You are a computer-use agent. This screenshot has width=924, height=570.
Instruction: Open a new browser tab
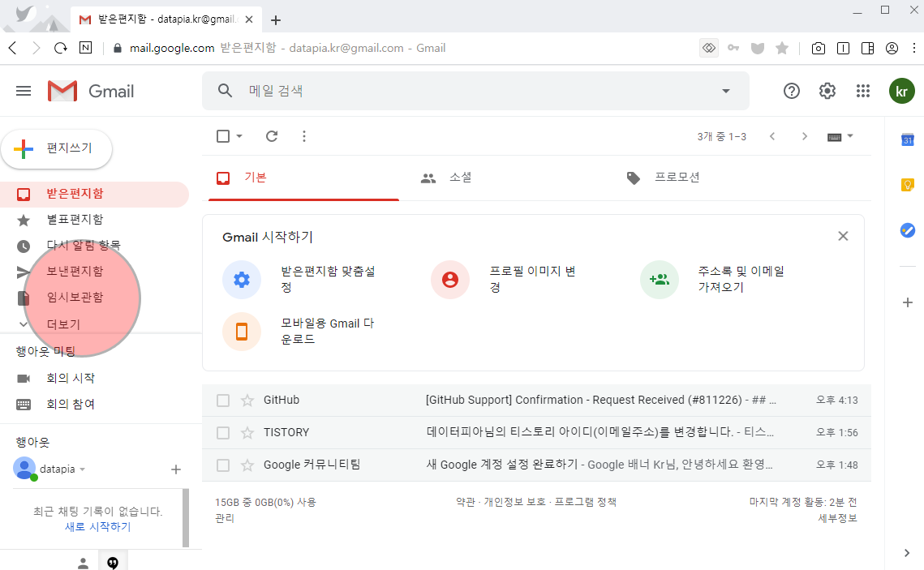point(275,20)
